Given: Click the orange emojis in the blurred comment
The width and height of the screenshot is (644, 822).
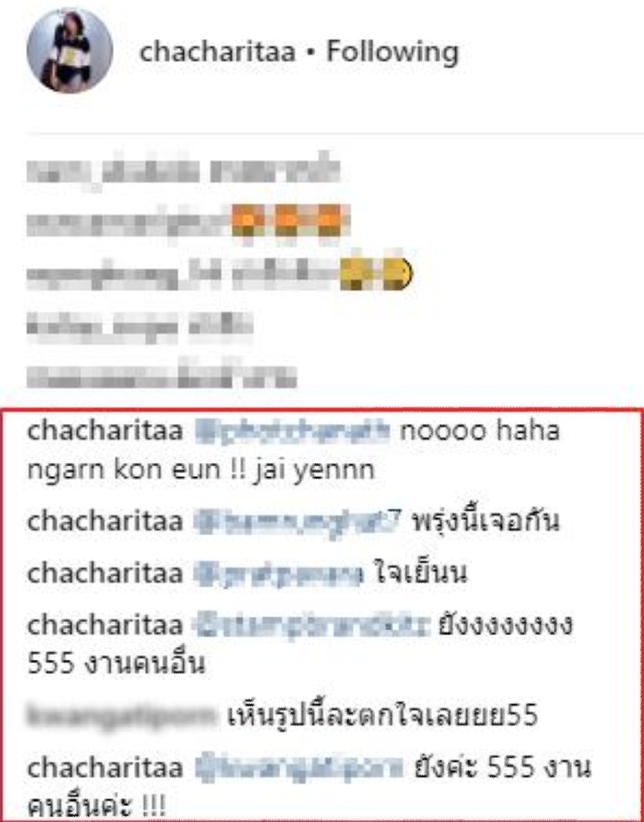Looking at the screenshot, I should 291,221.
